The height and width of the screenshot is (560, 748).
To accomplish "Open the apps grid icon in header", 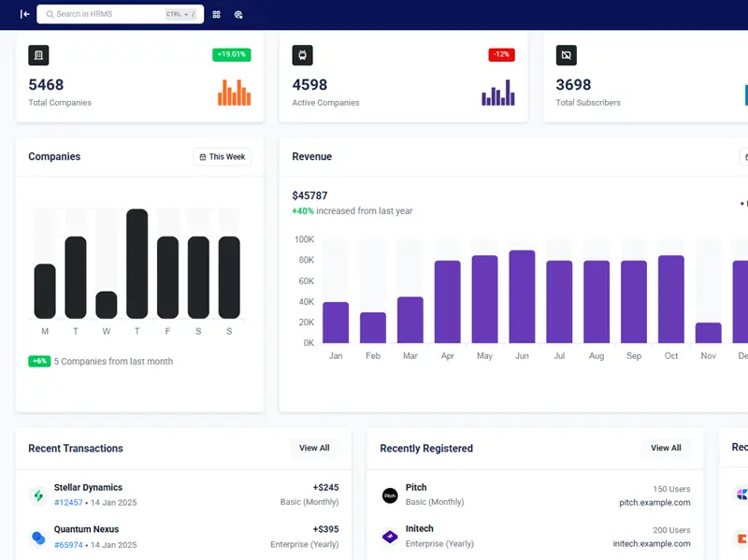I will click(217, 14).
